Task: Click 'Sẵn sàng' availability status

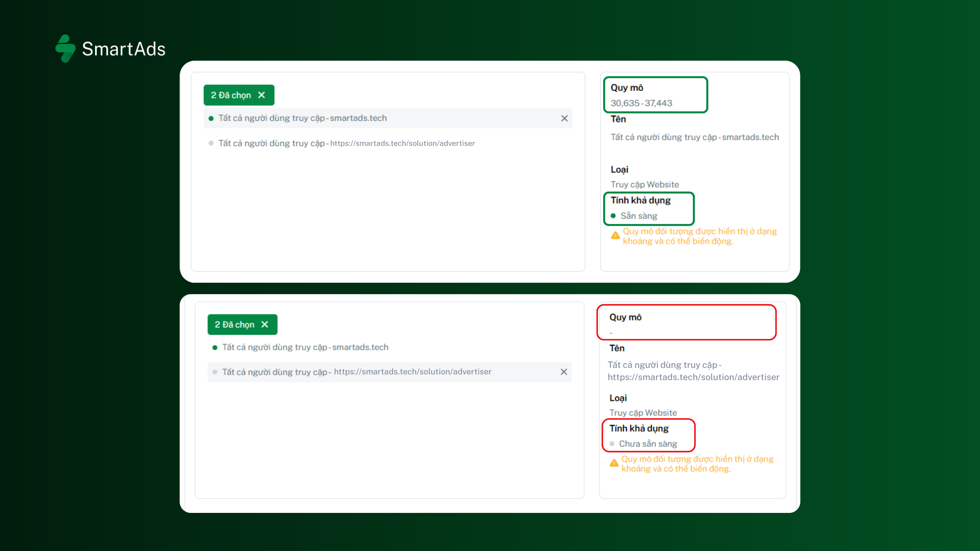Action: [x=639, y=216]
